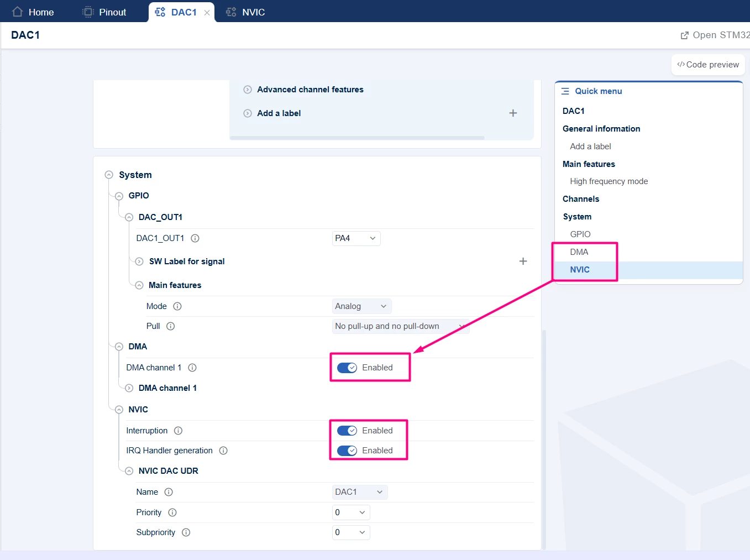Switch to the Pinout tab

[104, 12]
